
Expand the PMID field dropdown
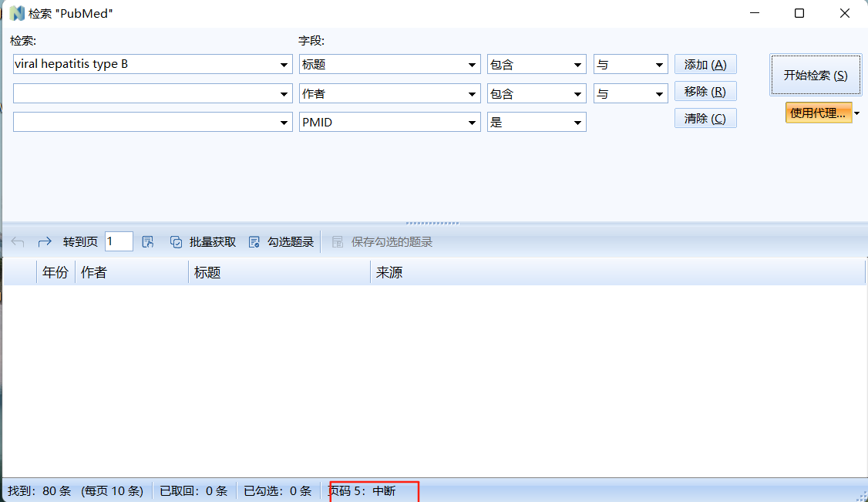point(473,123)
